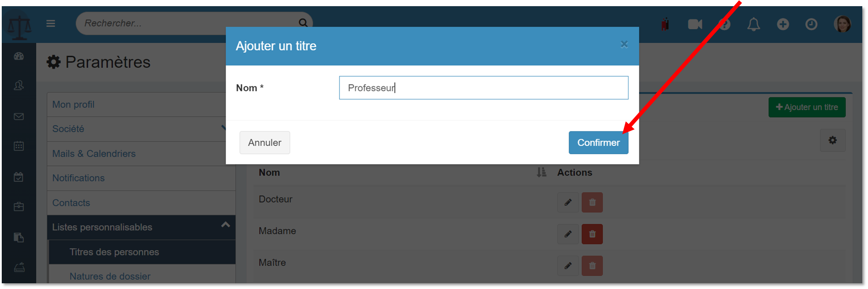The height and width of the screenshot is (289, 868).
Task: Click the gear table settings button
Action: [832, 140]
